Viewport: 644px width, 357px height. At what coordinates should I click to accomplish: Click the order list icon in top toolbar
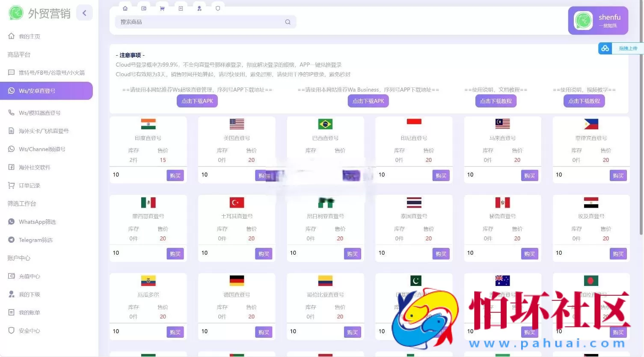click(x=181, y=8)
